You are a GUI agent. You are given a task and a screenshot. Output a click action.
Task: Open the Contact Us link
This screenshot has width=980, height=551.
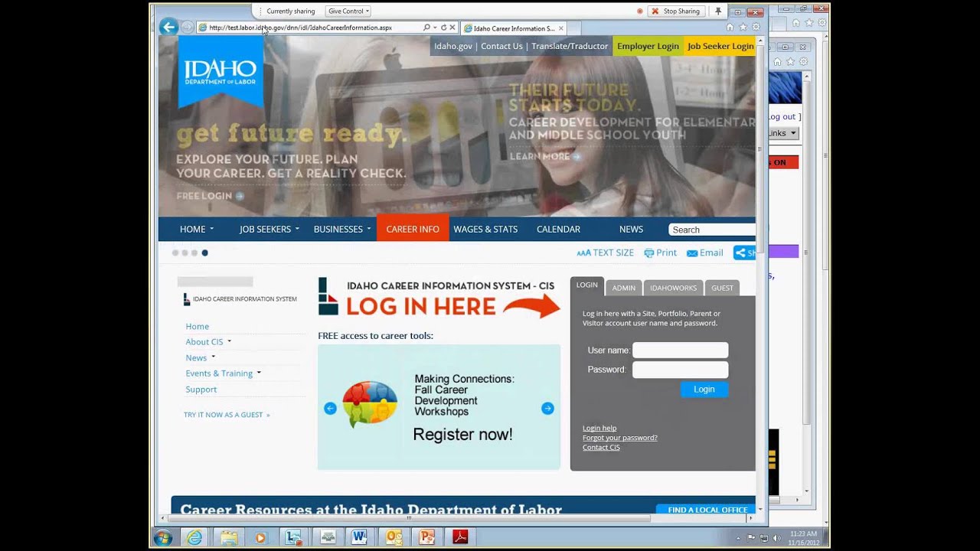pos(501,46)
